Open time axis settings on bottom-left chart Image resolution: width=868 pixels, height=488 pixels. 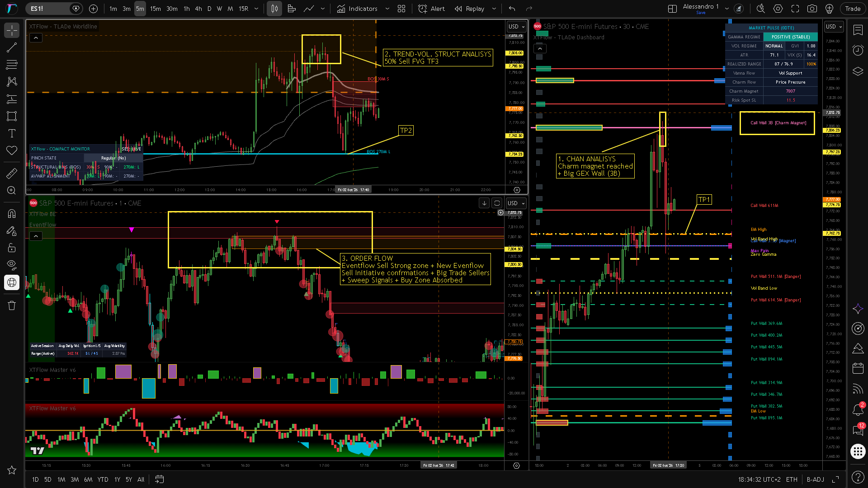[517, 465]
